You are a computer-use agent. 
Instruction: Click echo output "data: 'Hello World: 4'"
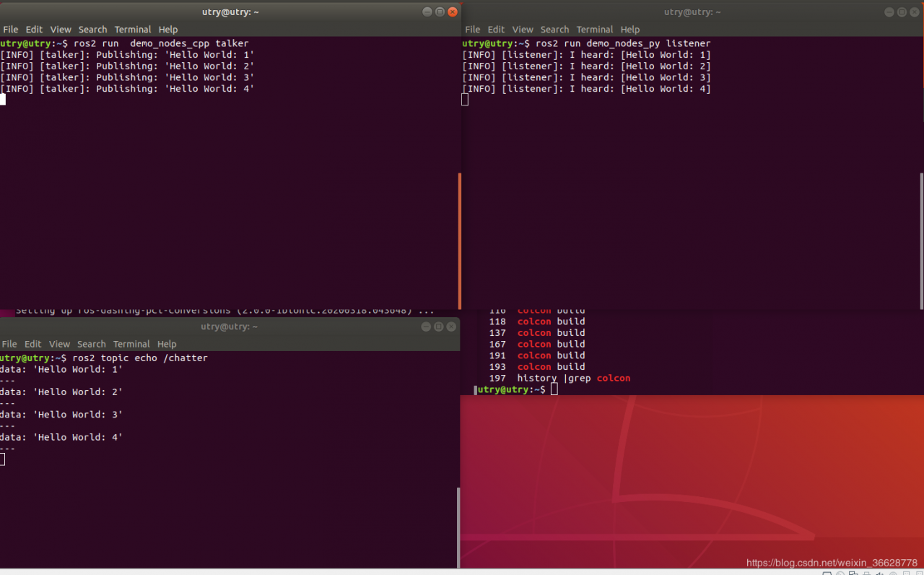pos(61,437)
